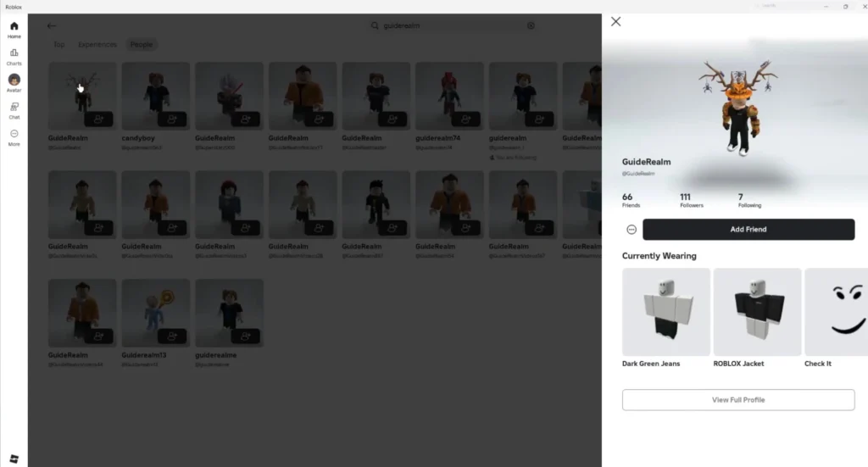Click the guiderealm74 display name
Image resolution: width=868 pixels, height=467 pixels.
(438, 138)
